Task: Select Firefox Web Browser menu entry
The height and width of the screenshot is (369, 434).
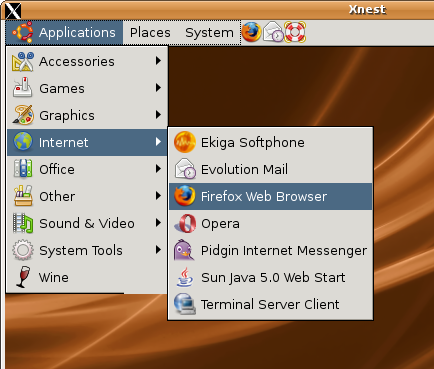Action: click(270, 196)
